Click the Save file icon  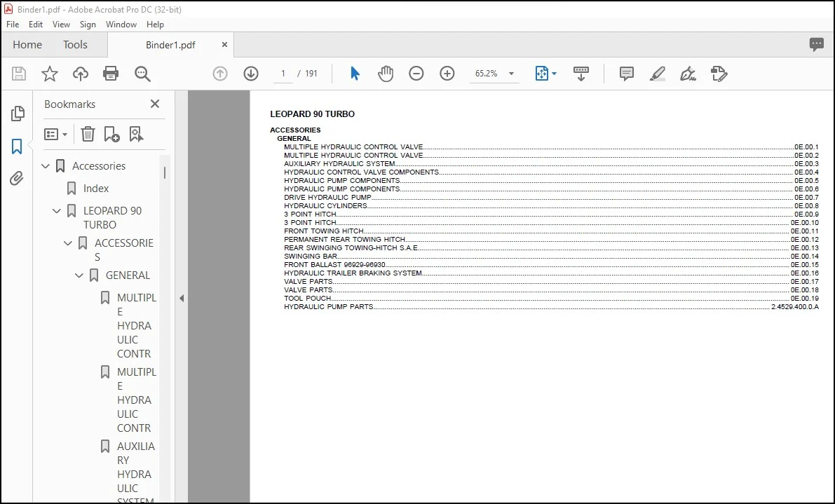pyautogui.click(x=19, y=74)
